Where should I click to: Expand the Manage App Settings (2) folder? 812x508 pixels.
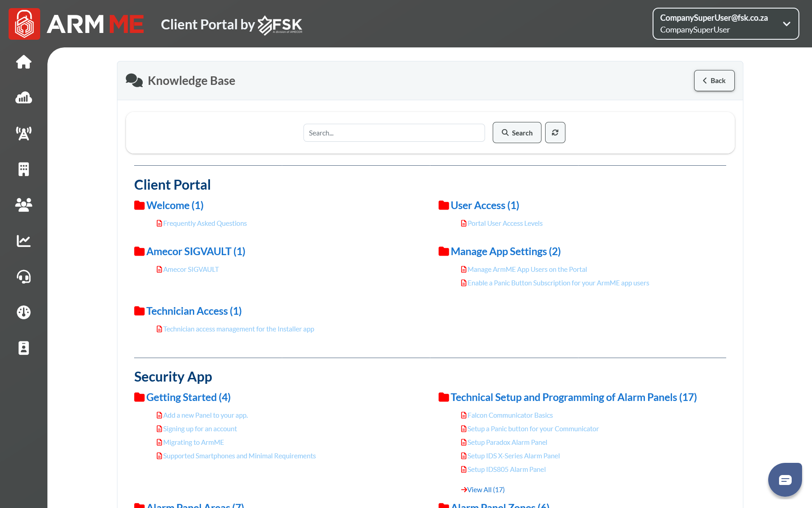(x=505, y=252)
